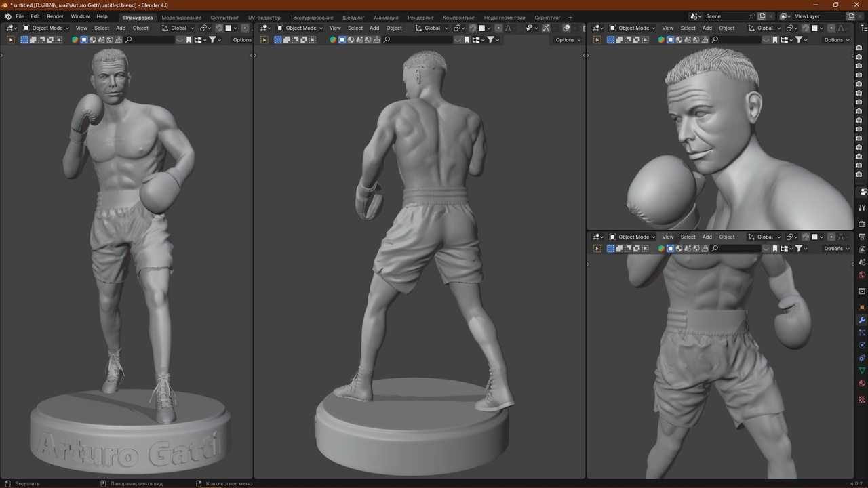
Task: Add a new workspace with plus button
Action: tap(570, 17)
